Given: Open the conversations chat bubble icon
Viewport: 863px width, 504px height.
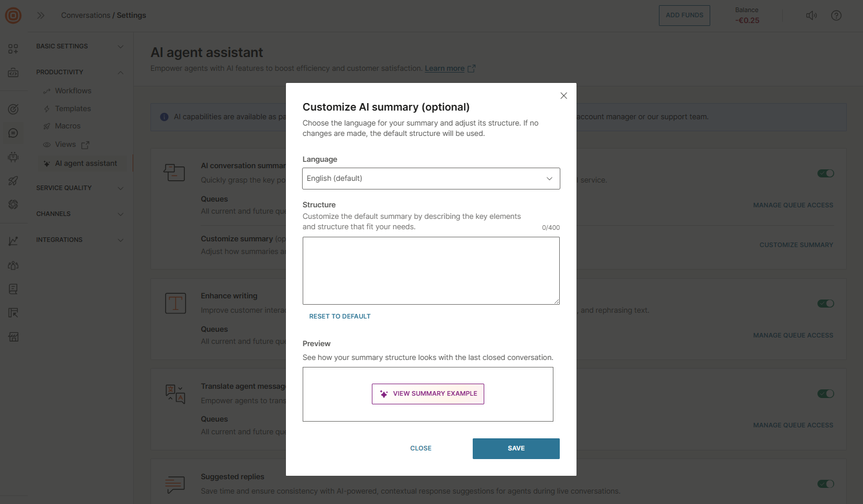Looking at the screenshot, I should pos(13,133).
